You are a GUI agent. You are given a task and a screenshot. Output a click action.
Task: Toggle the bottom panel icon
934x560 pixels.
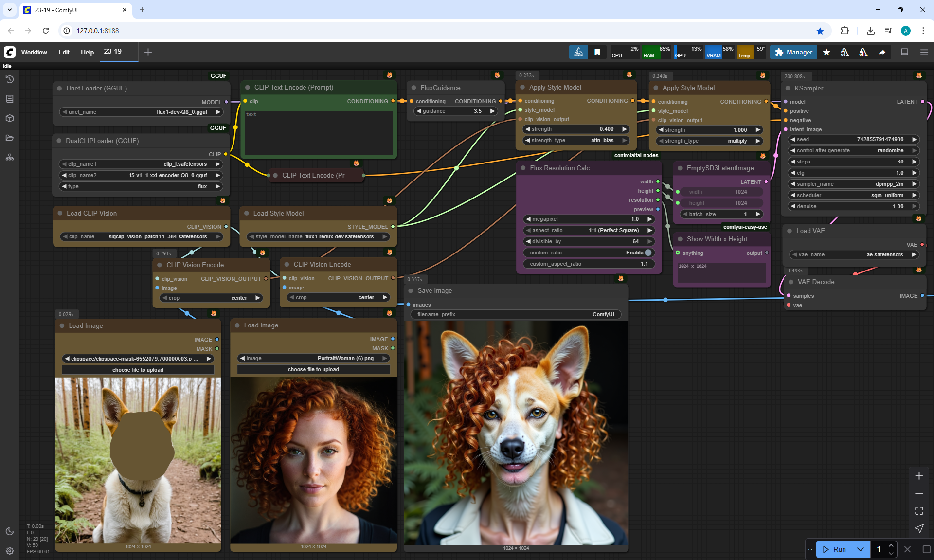904,52
